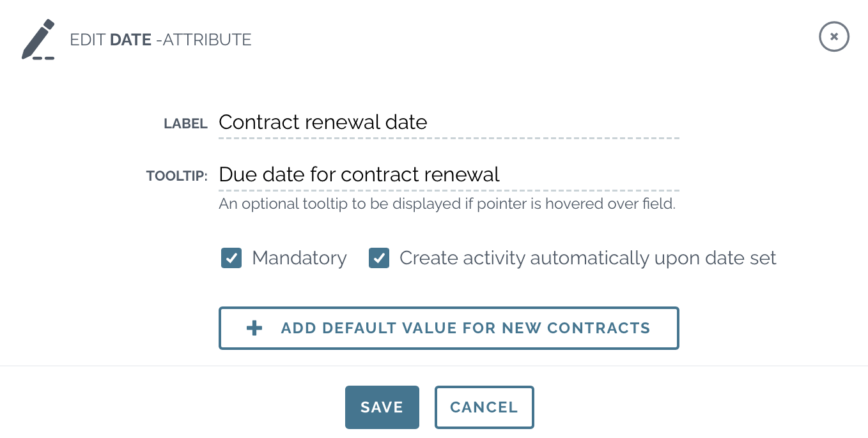Click the plus icon on the add-default button

coord(254,328)
